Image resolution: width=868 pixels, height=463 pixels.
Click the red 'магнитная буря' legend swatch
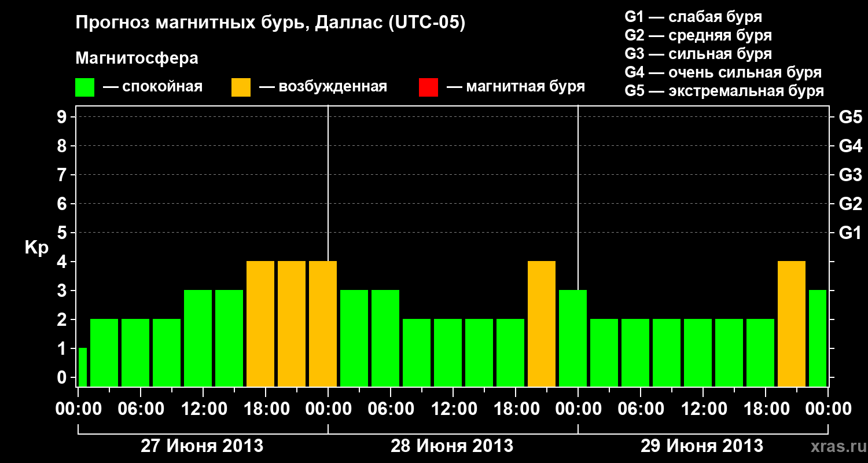[428, 87]
